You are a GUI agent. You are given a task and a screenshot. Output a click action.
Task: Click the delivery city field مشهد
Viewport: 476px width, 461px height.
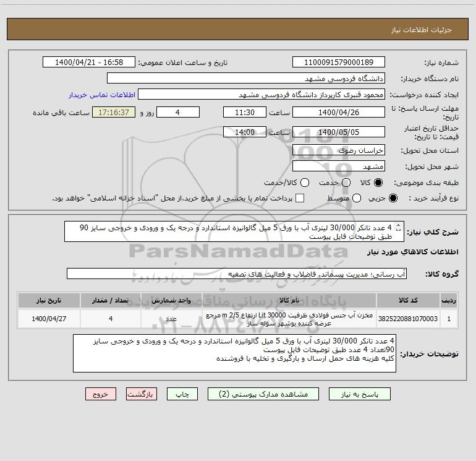click(339, 166)
